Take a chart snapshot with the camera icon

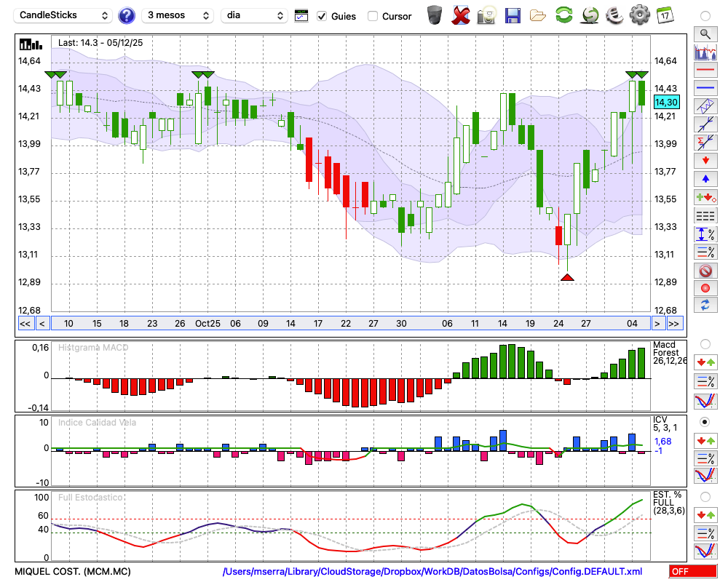tap(486, 15)
